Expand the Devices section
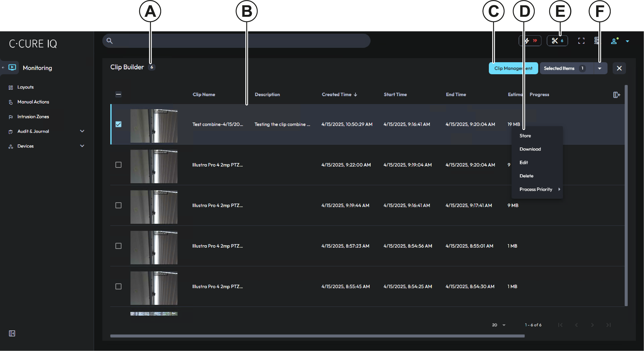Viewport: 644px width, 351px height. pos(82,146)
